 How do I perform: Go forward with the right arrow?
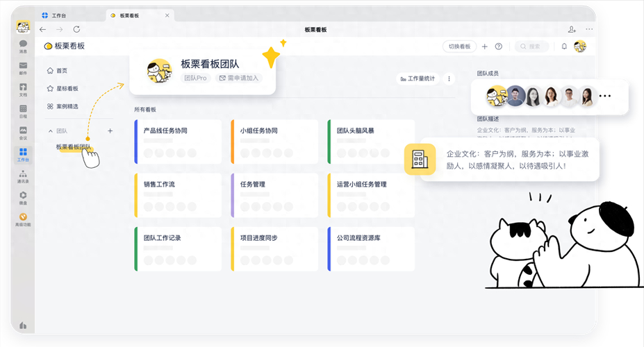pos(60,30)
